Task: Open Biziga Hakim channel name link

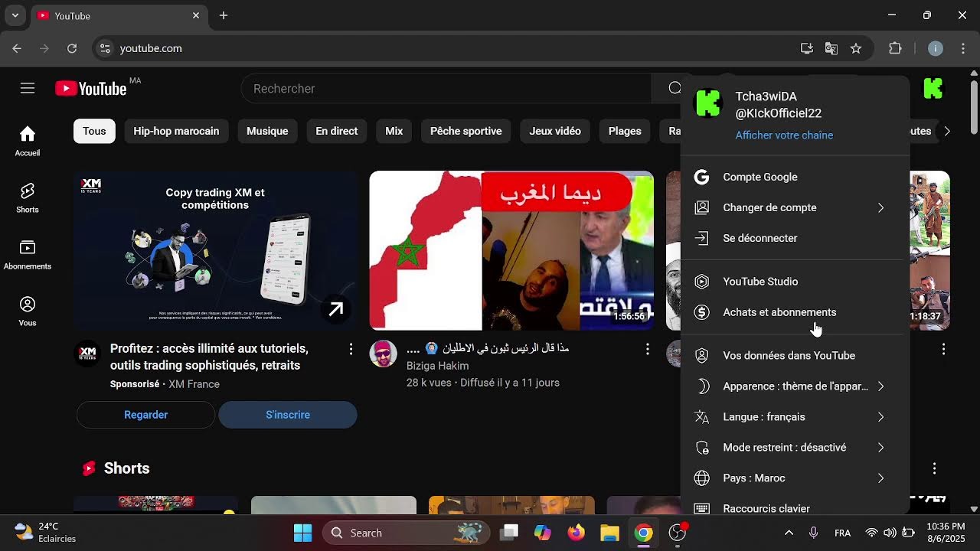Action: [437, 366]
